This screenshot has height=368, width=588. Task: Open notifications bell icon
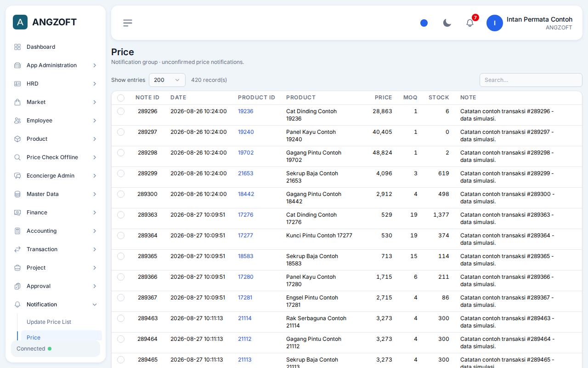click(x=470, y=23)
